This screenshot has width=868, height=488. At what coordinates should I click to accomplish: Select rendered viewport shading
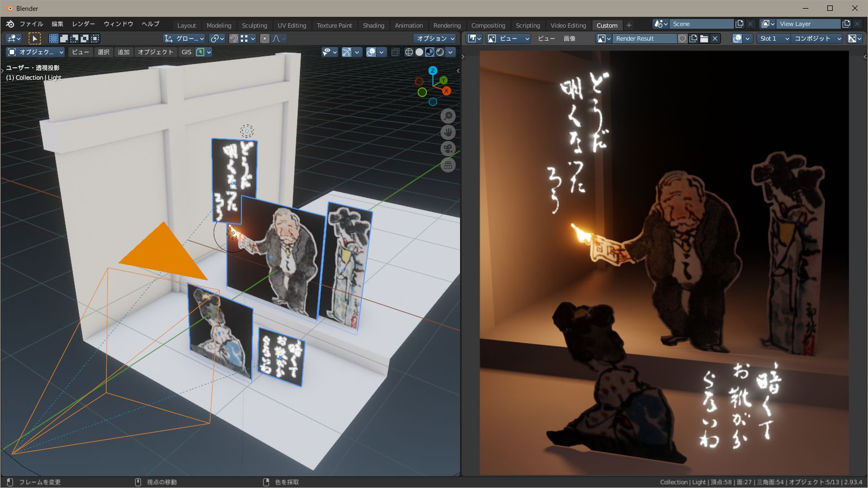[440, 52]
